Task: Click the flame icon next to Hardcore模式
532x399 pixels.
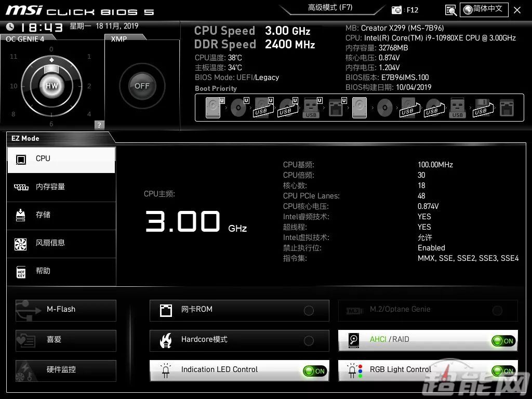Action: click(166, 340)
